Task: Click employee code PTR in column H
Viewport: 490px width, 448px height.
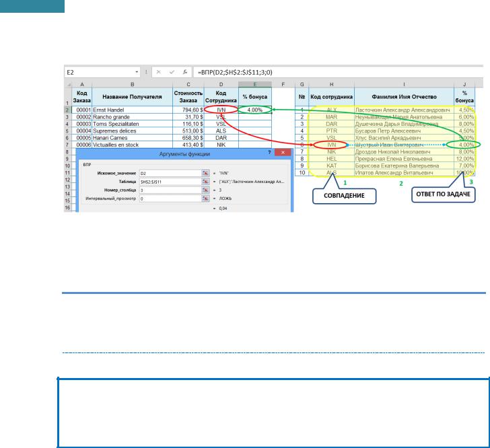Action: click(332, 131)
